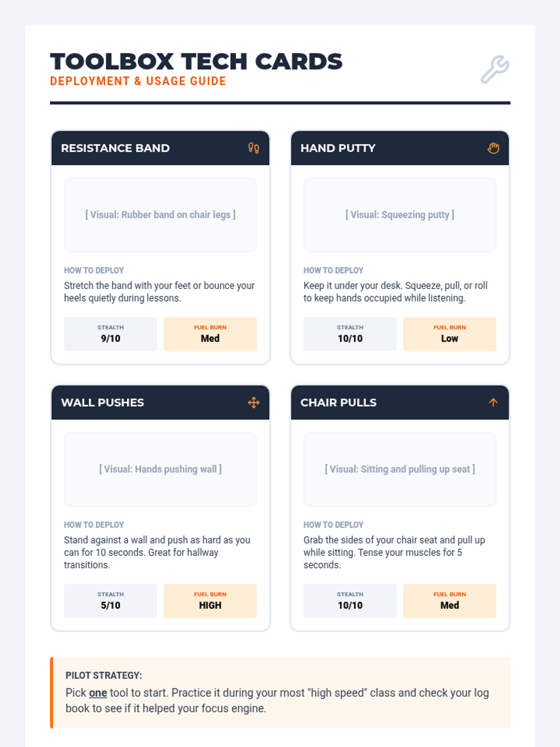560x747 pixels.
Task: Click the four-way move icon on Wall Pushes
Action: 253,402
